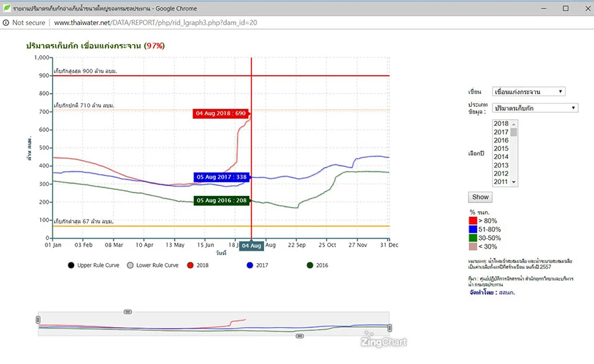The image size is (594, 364).
Task: Click the 710 normal storage line label
Action: pos(84,106)
